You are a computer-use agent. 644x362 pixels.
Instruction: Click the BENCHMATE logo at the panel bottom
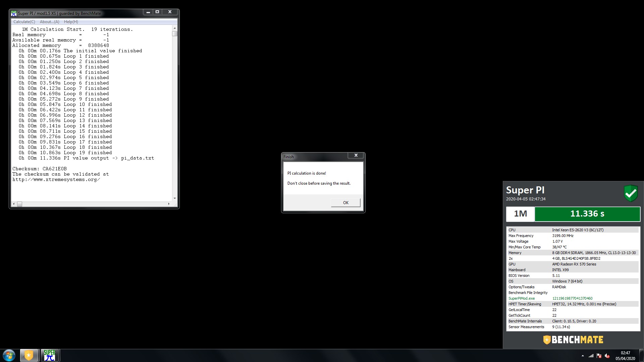(x=573, y=340)
